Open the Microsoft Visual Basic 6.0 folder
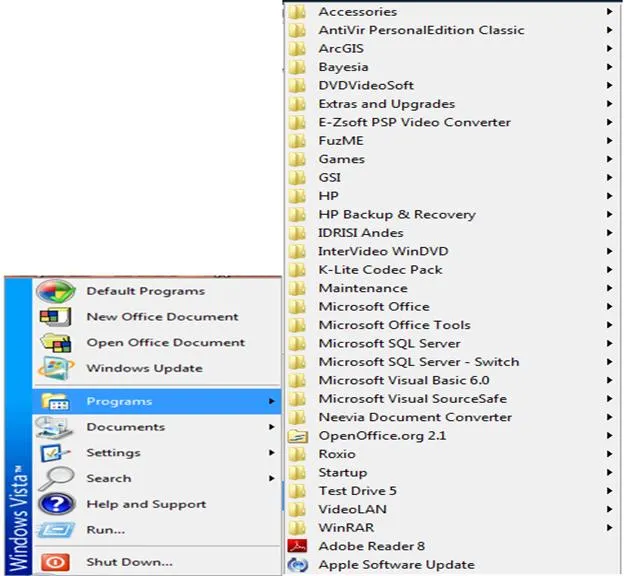The height and width of the screenshot is (576, 624). pos(452,380)
